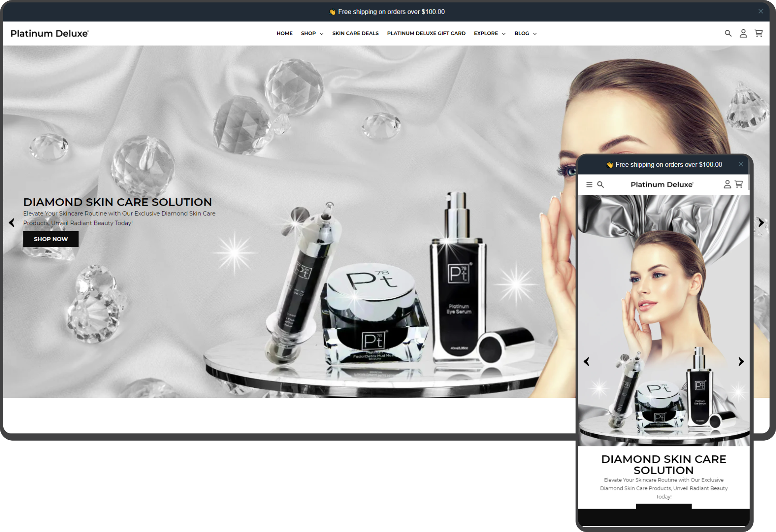Open the mobile hamburger menu icon
The width and height of the screenshot is (776, 532).
[x=589, y=185]
